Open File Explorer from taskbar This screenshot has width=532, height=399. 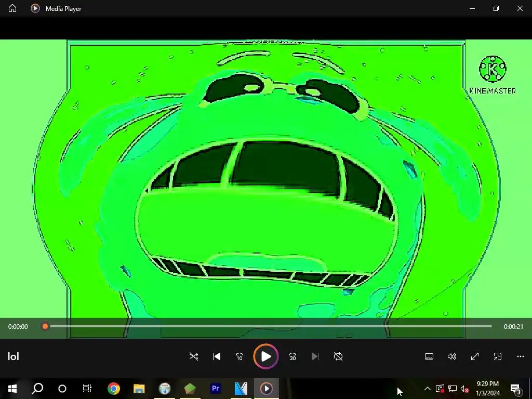[x=139, y=389]
